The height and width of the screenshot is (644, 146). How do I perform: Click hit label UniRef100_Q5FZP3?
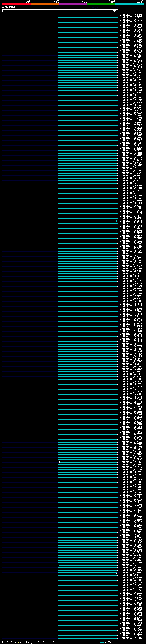tap(131, 85)
